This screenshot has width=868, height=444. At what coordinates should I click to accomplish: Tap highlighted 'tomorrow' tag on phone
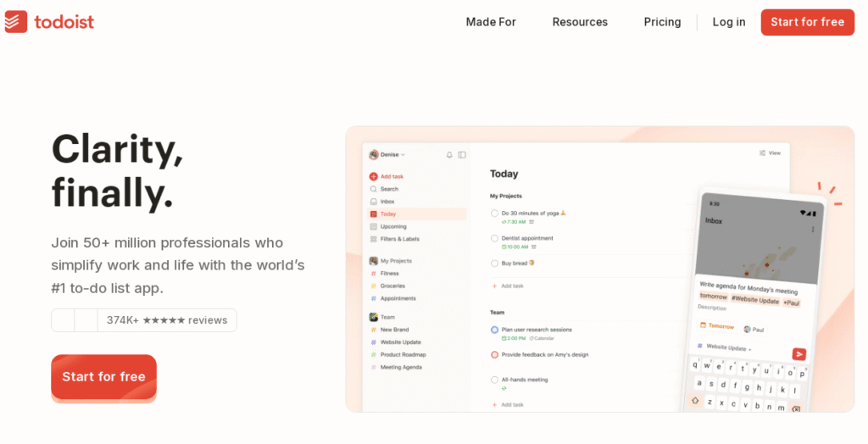pos(713,297)
